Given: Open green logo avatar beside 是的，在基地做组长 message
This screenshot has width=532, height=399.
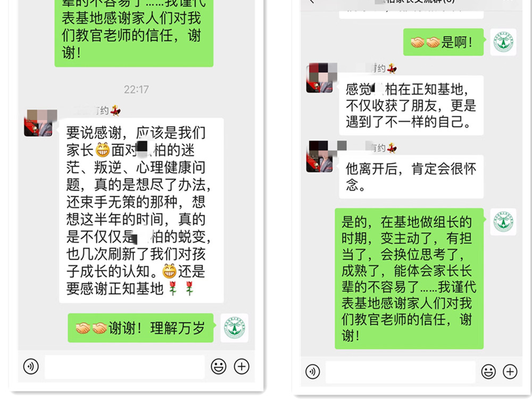Looking at the screenshot, I should [503, 222].
